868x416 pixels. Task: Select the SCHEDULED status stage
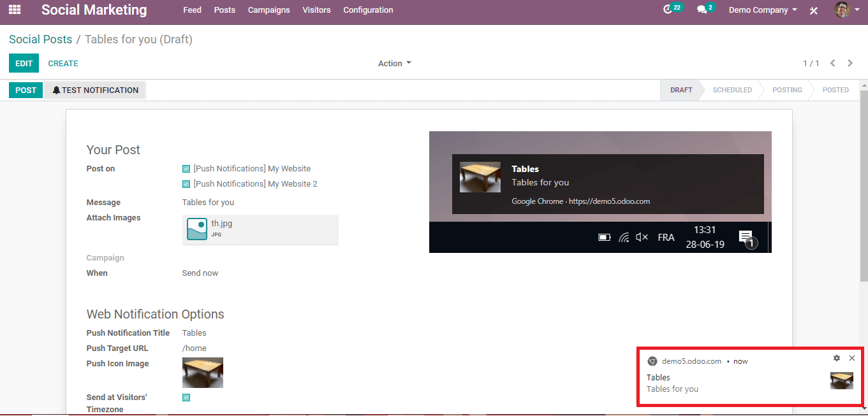(732, 90)
